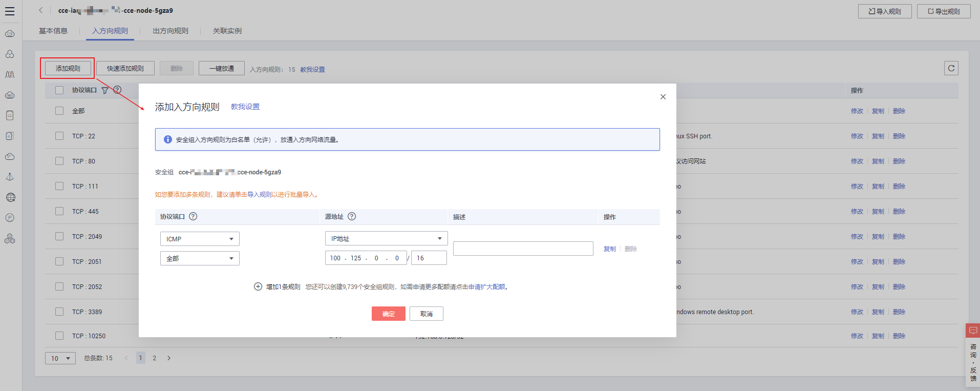Go to previous page with left chevron
This screenshot has width=980, height=391.
click(x=126, y=358)
